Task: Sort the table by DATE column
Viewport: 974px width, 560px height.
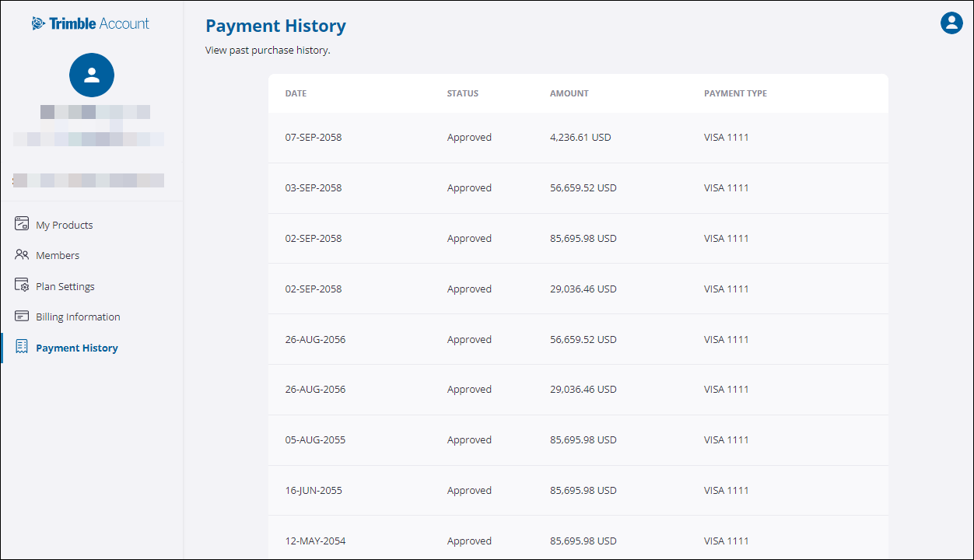Action: [296, 93]
